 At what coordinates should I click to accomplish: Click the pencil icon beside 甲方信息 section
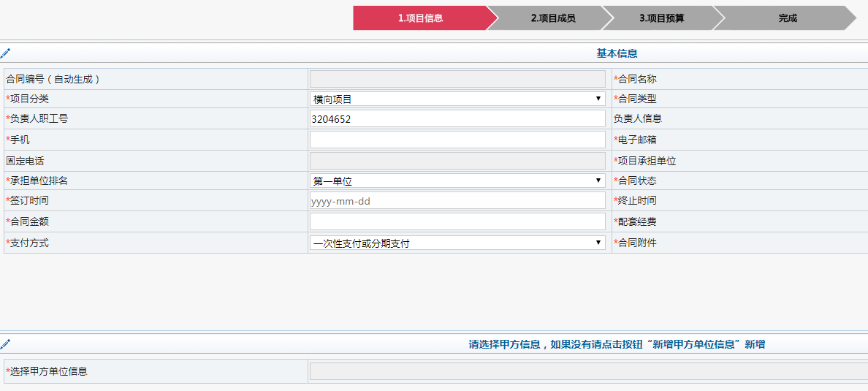[x=5, y=344]
